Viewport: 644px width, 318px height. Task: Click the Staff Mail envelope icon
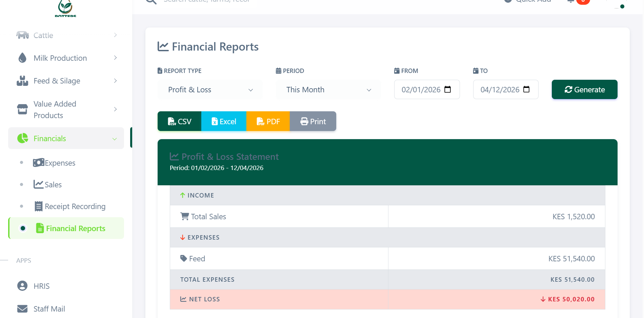22,309
